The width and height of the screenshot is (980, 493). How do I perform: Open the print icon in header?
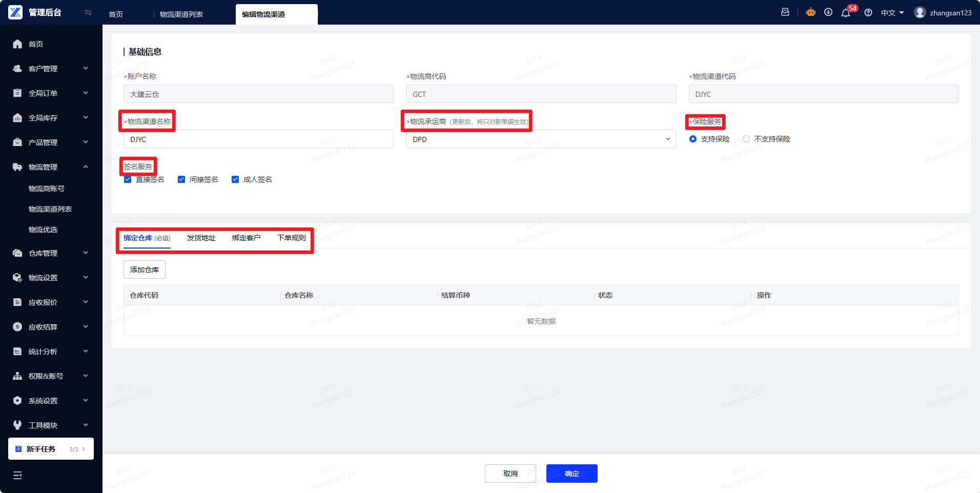pos(785,12)
